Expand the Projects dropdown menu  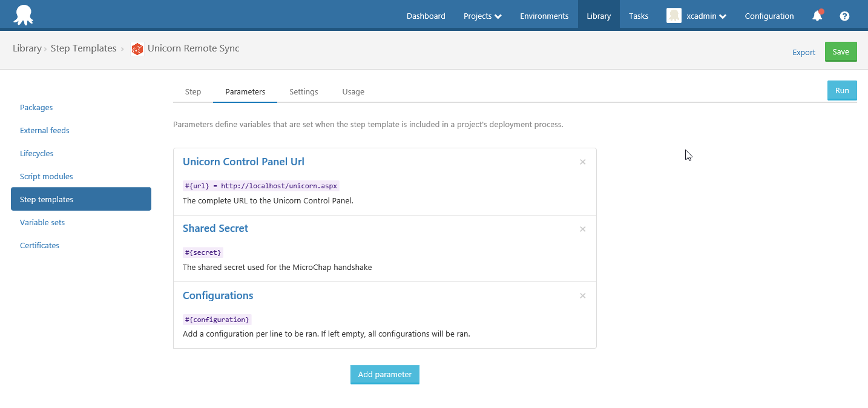point(482,16)
